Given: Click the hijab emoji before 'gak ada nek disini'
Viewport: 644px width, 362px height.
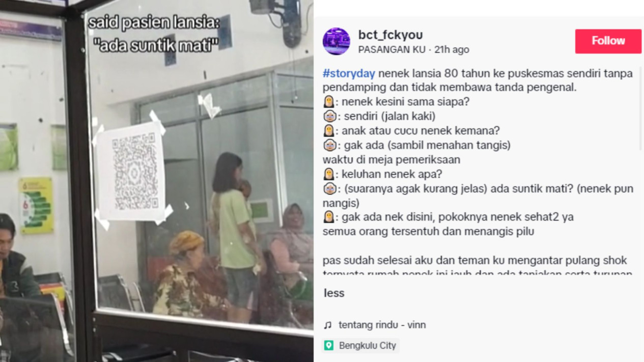Looking at the screenshot, I should [x=329, y=217].
